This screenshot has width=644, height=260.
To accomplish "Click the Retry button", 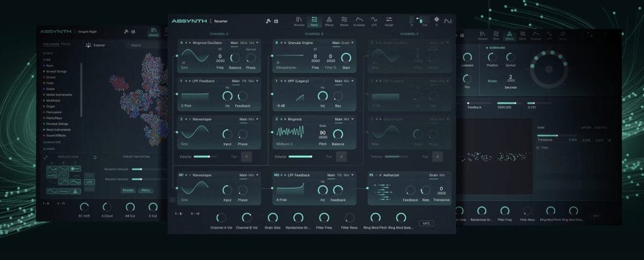I will (x=145, y=190).
